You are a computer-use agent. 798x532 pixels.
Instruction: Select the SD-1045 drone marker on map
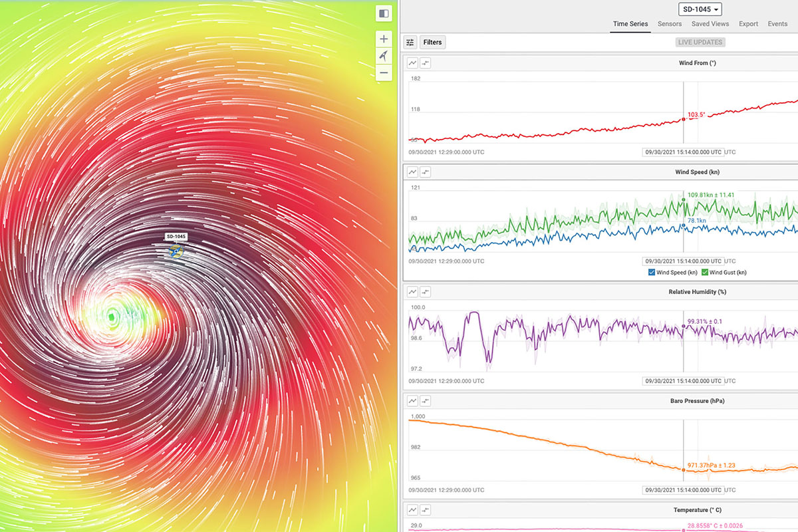tap(176, 251)
